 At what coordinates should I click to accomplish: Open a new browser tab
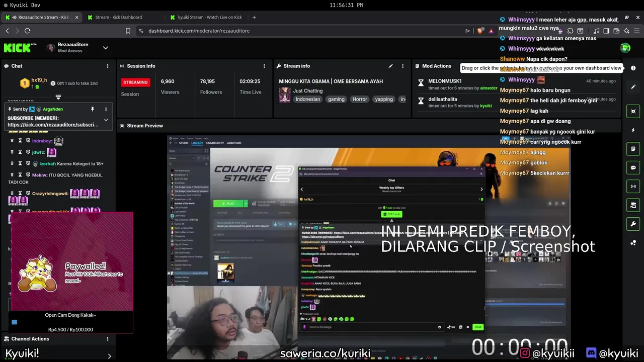coord(254,17)
